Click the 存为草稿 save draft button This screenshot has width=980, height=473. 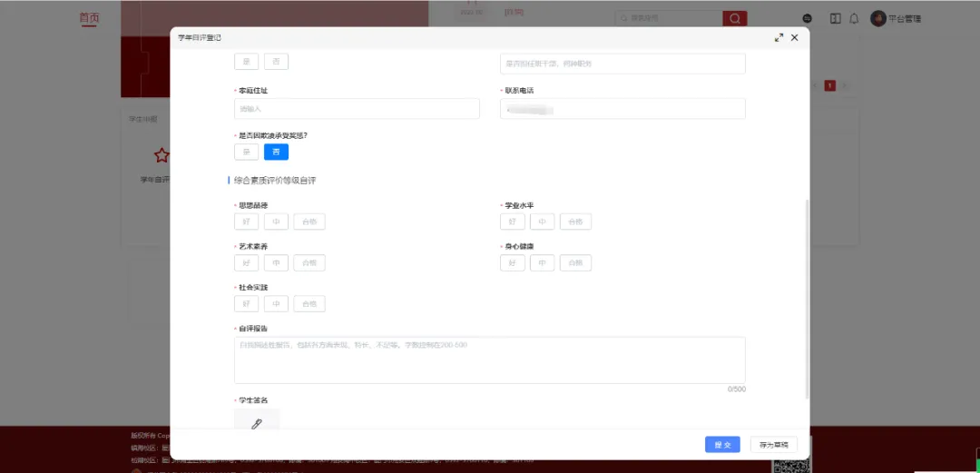(773, 445)
